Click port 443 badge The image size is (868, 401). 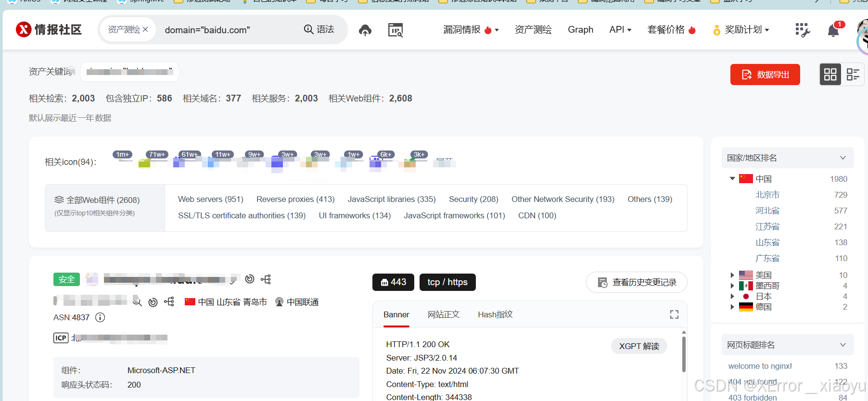[x=393, y=282]
